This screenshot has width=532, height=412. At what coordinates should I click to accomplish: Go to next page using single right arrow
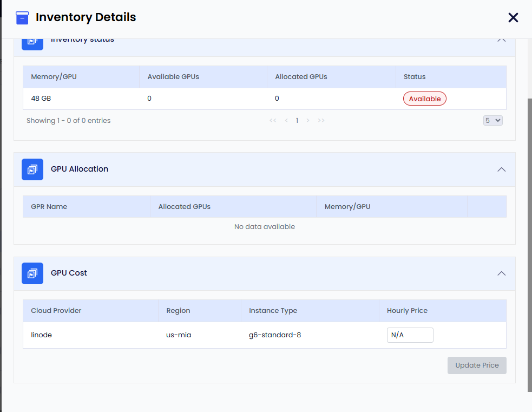pyautogui.click(x=308, y=121)
